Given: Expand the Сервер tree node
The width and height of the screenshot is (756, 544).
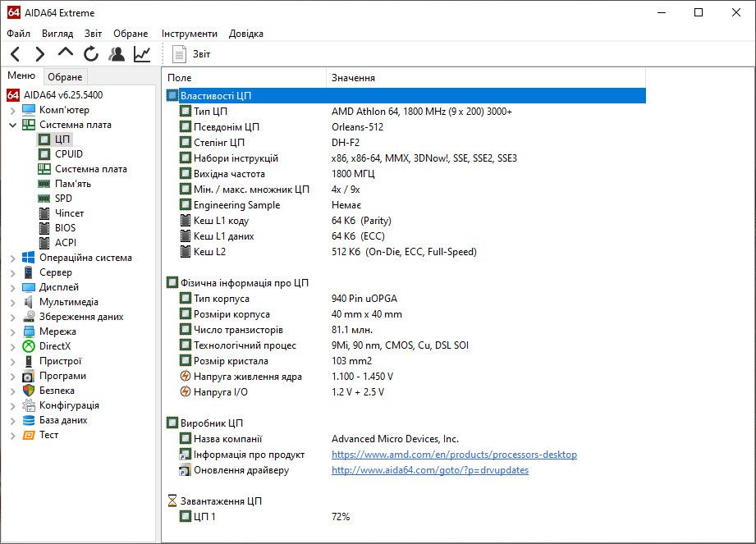Looking at the screenshot, I should (13, 272).
